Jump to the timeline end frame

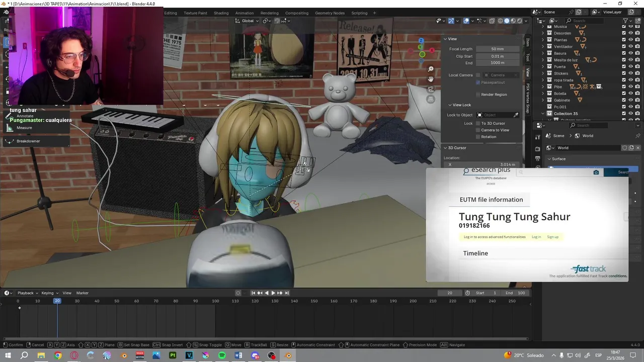click(287, 293)
